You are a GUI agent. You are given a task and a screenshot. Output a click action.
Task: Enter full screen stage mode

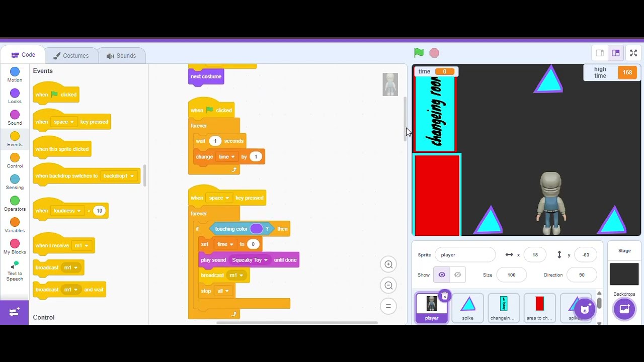point(633,53)
